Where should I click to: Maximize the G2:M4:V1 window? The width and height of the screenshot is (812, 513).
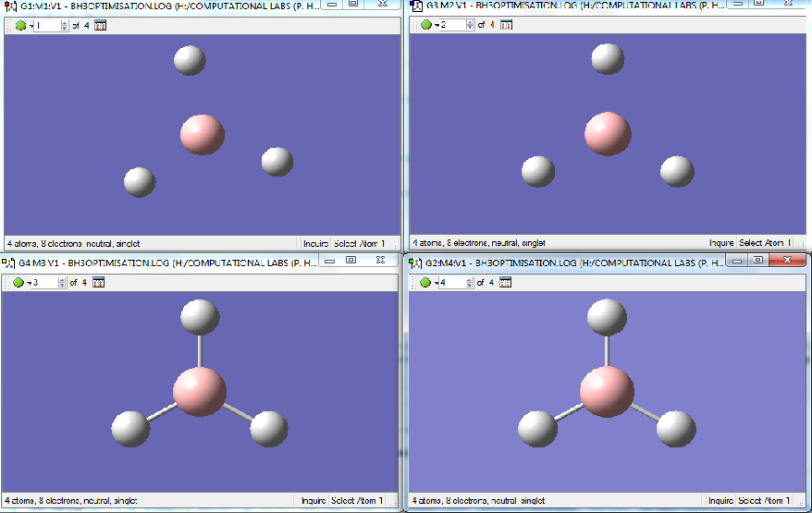coord(757,260)
